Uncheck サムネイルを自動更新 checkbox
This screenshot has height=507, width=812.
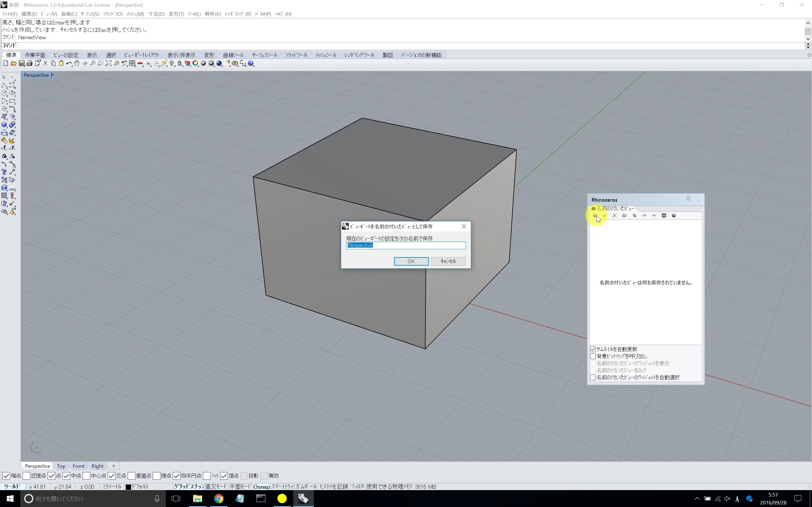point(593,349)
